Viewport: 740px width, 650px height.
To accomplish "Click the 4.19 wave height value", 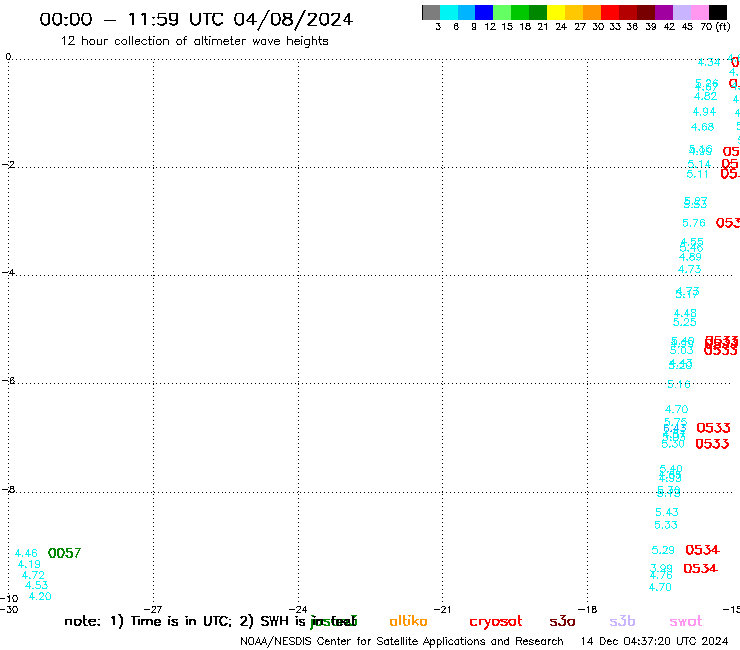I will pyautogui.click(x=29, y=564).
